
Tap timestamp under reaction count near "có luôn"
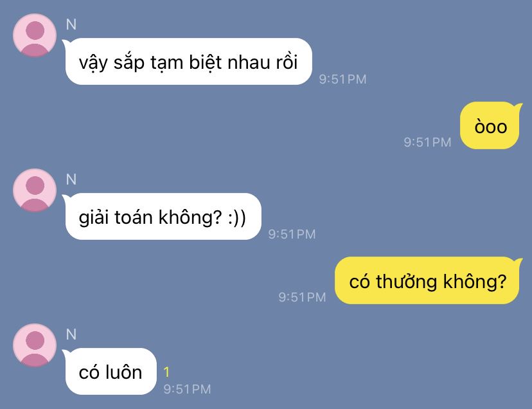tap(187, 389)
